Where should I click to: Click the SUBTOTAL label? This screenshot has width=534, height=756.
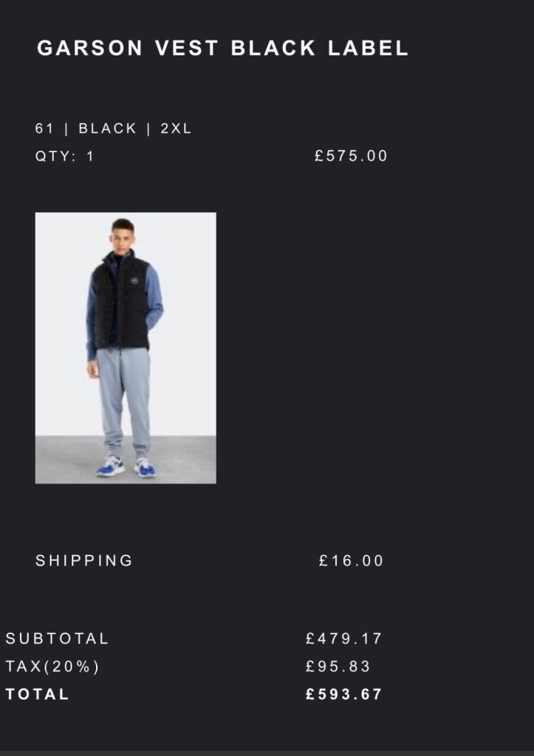tap(58, 639)
